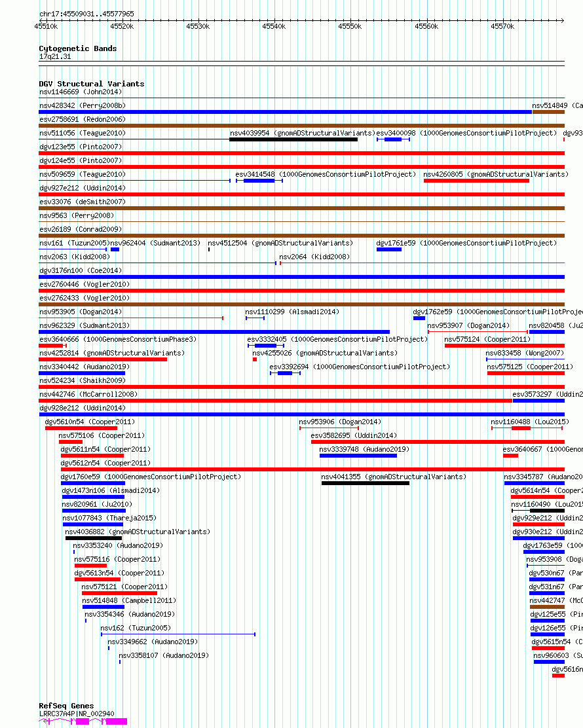Select the nsv4260805 red variant bar
Viewport: 583px width, 728px height.
[477, 181]
